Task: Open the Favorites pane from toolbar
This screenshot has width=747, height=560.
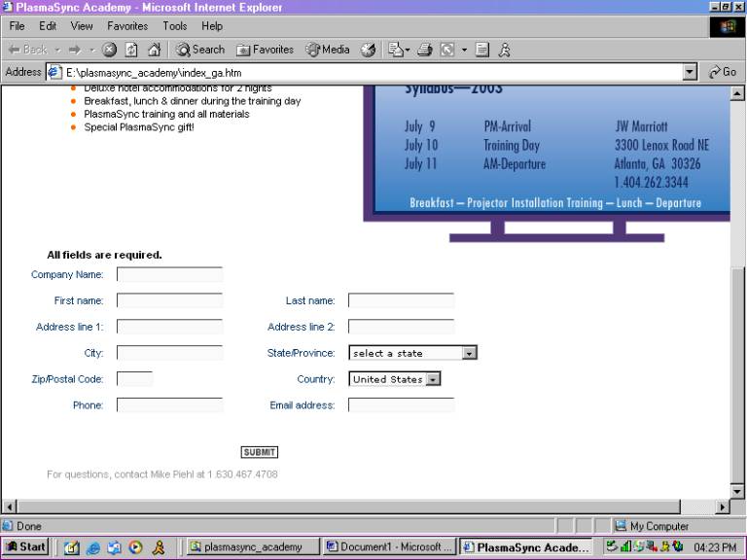Action: click(x=265, y=50)
